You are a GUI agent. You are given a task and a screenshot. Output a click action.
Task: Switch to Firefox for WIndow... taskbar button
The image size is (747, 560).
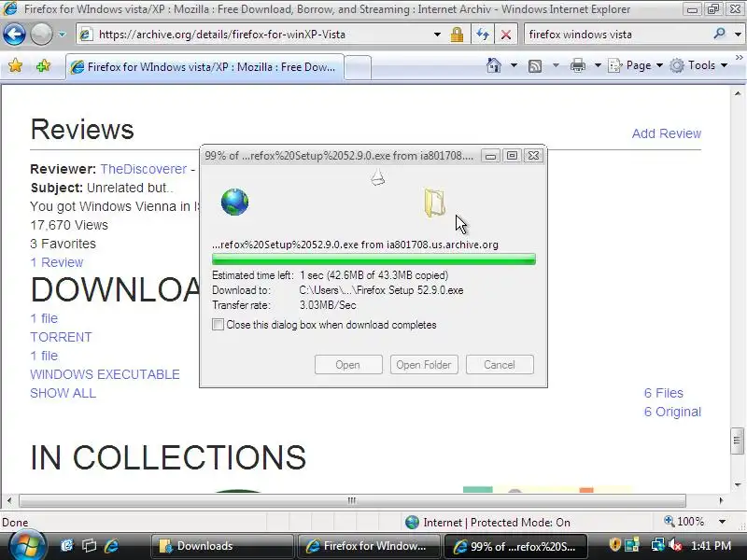coord(368,546)
